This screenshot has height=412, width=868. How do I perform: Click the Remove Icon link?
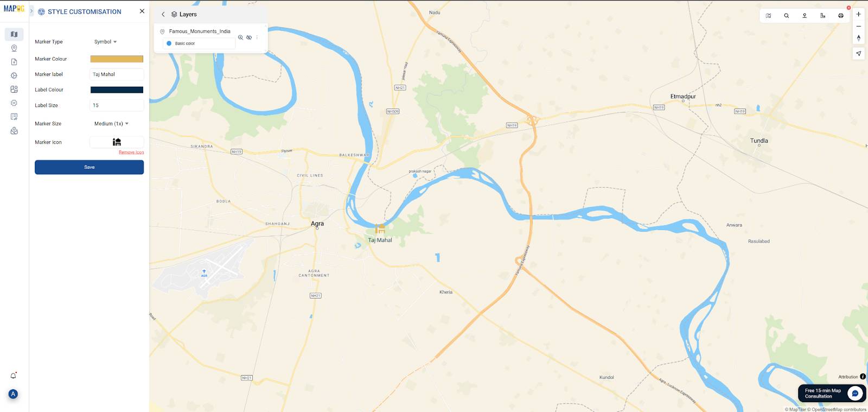click(131, 153)
